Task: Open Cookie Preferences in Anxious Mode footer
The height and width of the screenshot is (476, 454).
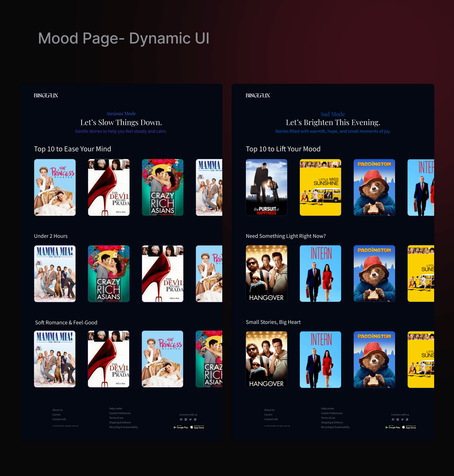Action: click(120, 413)
